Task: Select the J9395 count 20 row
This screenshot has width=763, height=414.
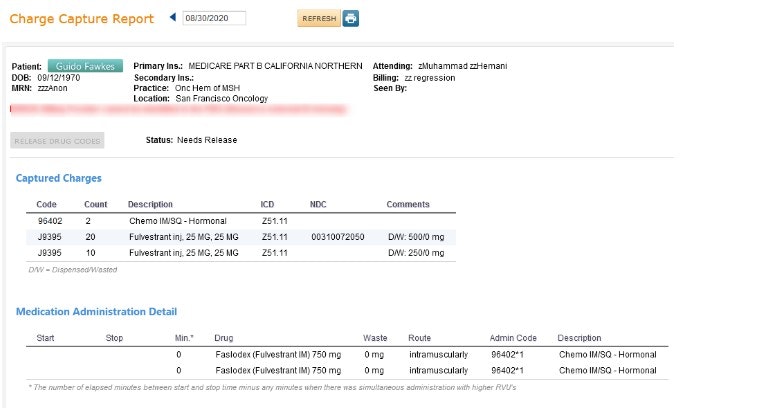Action: coord(50,237)
